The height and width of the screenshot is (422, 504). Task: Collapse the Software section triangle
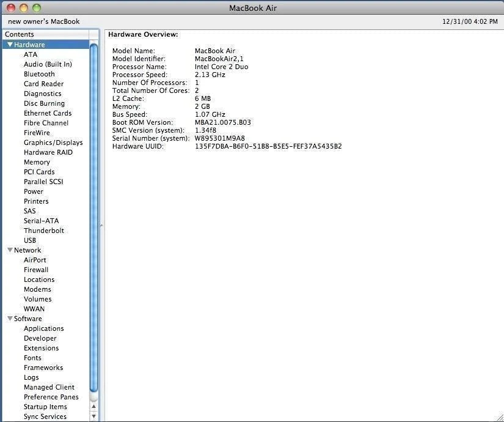(10, 319)
